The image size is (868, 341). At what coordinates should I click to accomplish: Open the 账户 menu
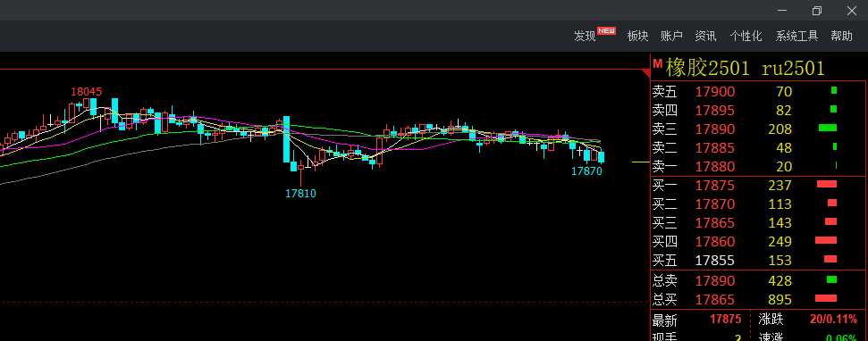[x=671, y=37]
